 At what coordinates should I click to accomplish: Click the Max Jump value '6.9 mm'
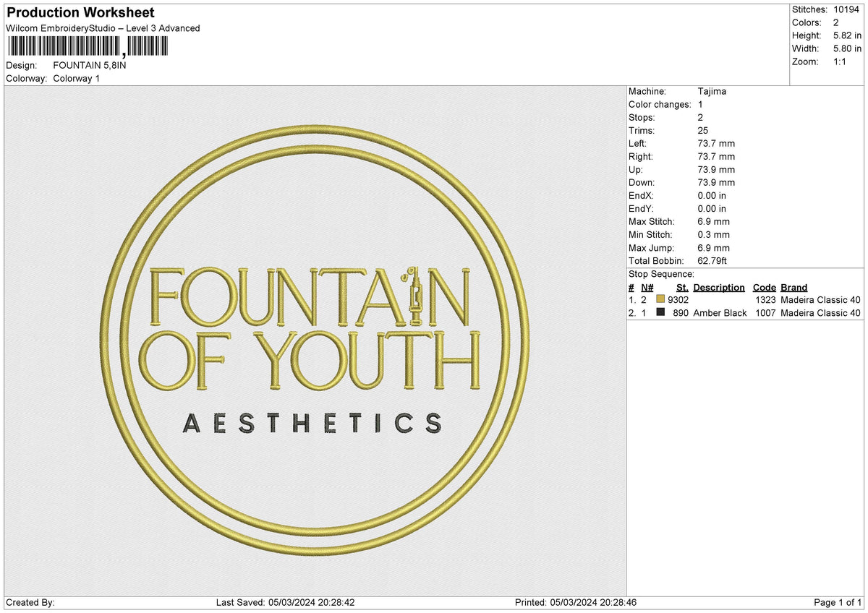pos(713,248)
